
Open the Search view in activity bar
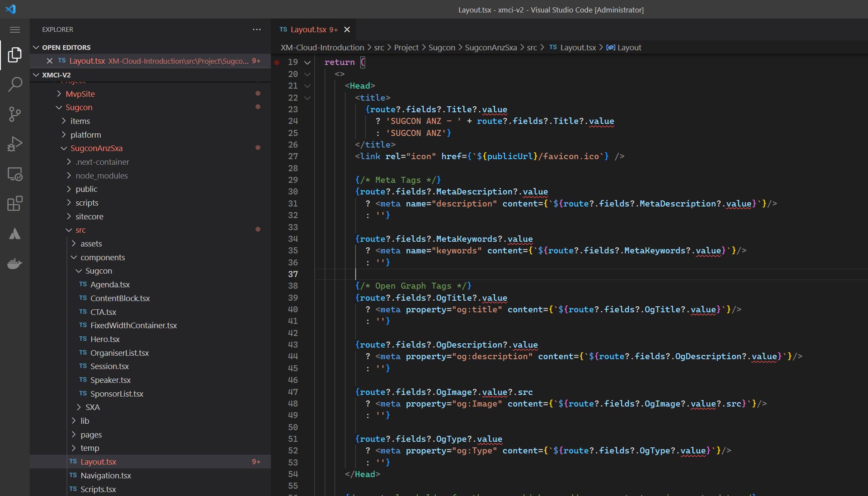(15, 84)
